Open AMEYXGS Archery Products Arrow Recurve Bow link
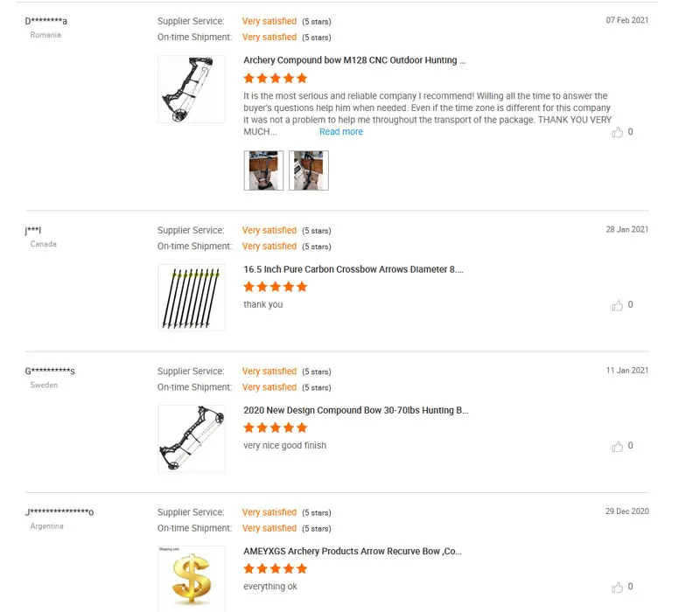The width and height of the screenshot is (700, 612). [352, 552]
